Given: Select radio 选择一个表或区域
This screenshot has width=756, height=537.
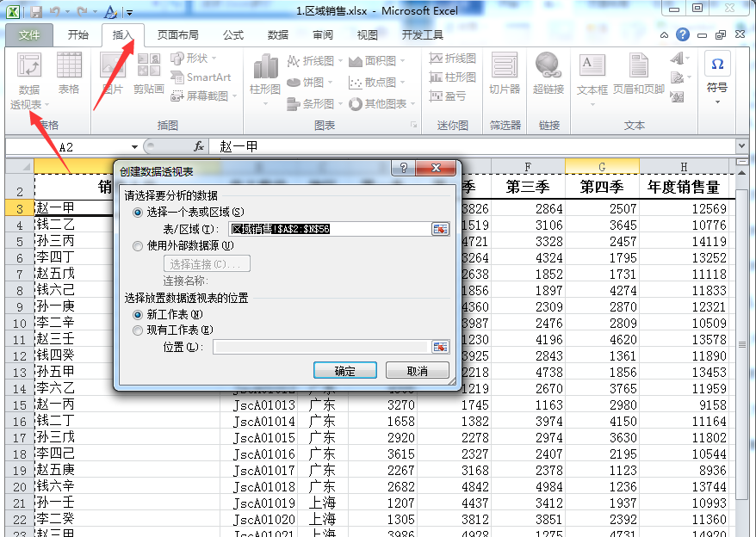Looking at the screenshot, I should (138, 212).
